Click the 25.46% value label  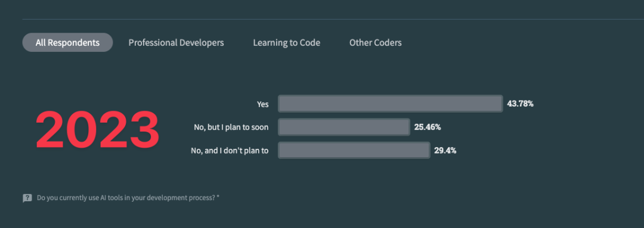[x=428, y=127]
